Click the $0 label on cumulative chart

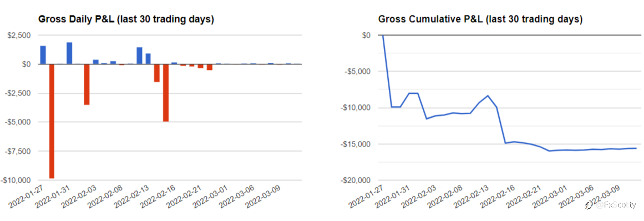(366, 36)
